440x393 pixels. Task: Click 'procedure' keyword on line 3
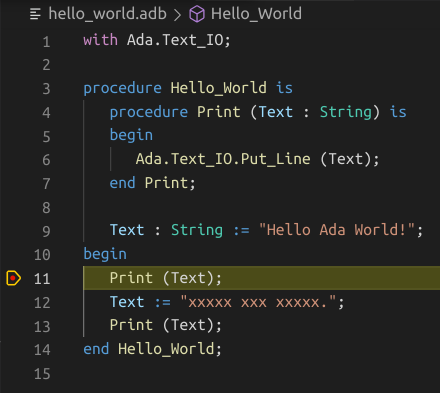point(122,88)
